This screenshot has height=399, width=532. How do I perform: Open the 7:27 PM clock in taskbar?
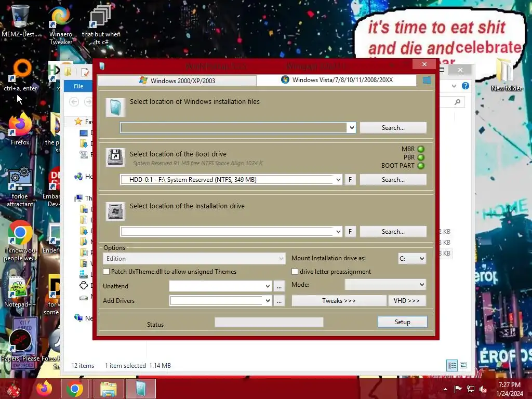tap(509, 389)
